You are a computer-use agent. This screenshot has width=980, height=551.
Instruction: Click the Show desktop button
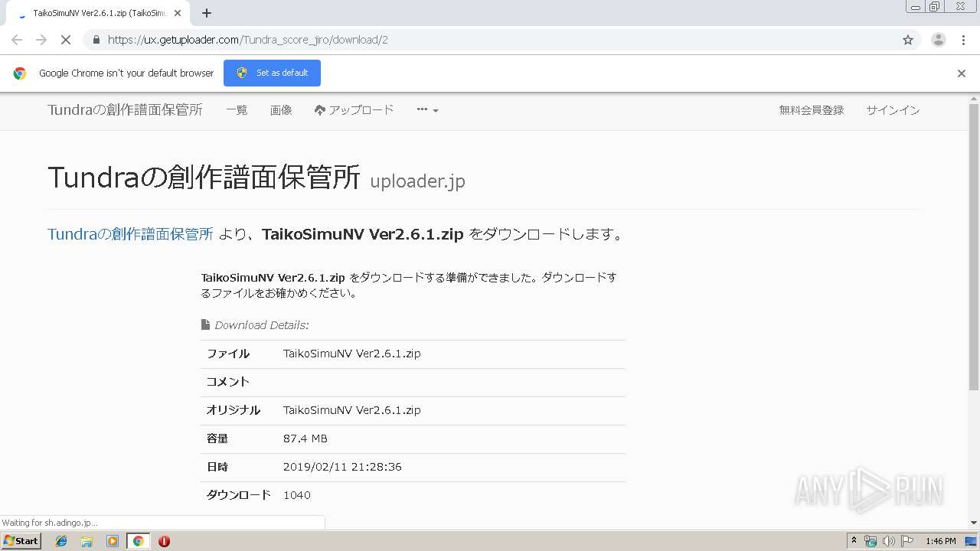pos(972,541)
